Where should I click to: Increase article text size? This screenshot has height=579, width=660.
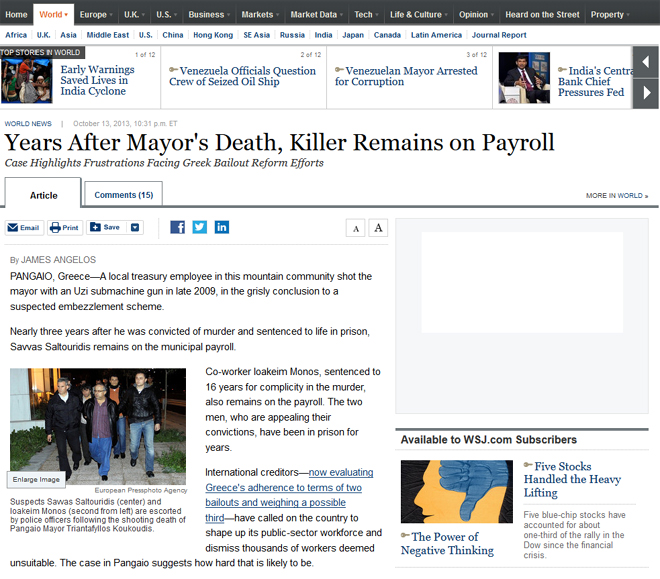[377, 228]
